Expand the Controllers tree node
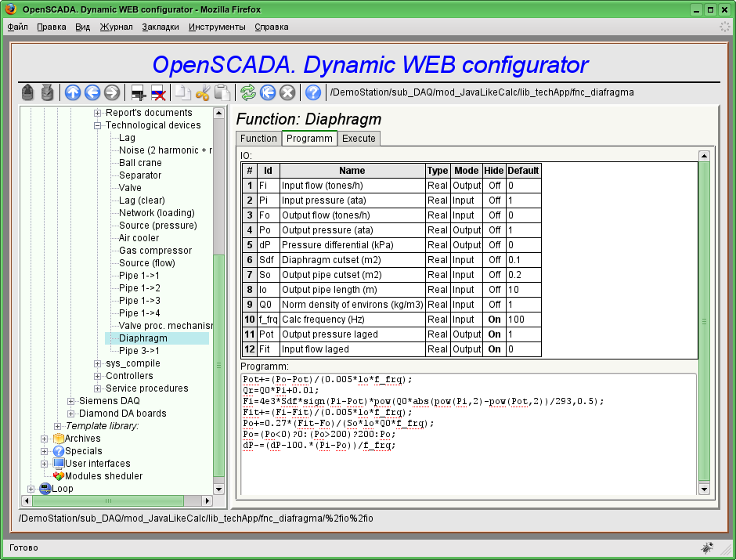This screenshot has width=736, height=560. pos(97,376)
